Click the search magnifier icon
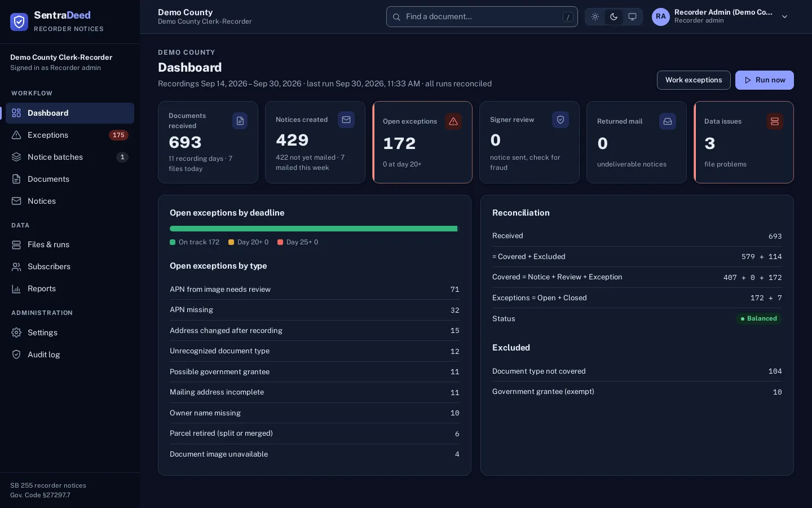 (x=396, y=17)
